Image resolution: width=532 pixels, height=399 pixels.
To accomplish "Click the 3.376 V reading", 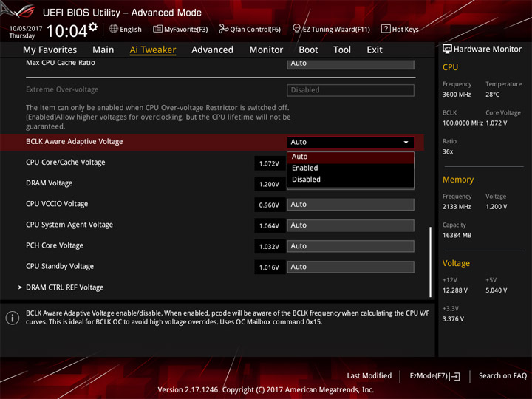I will coord(453,318).
